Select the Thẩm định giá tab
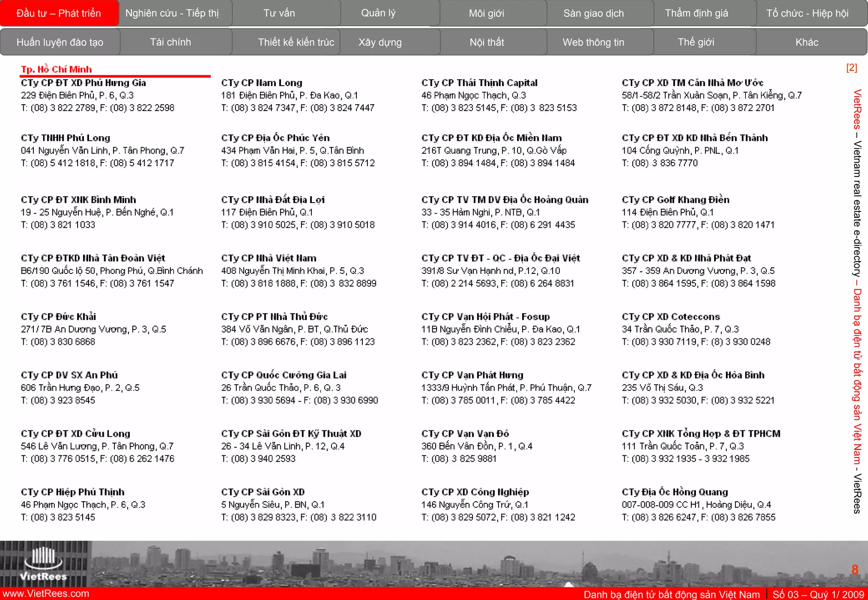 [705, 13]
